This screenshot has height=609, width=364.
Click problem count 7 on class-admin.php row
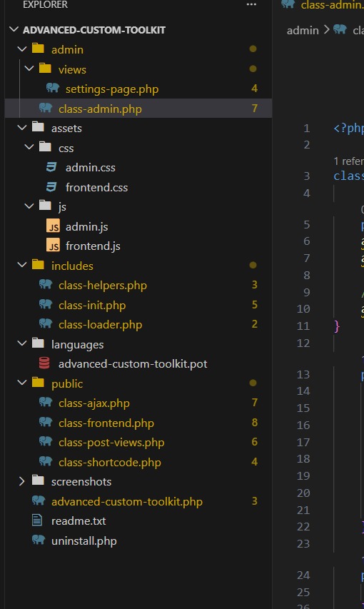(x=255, y=108)
